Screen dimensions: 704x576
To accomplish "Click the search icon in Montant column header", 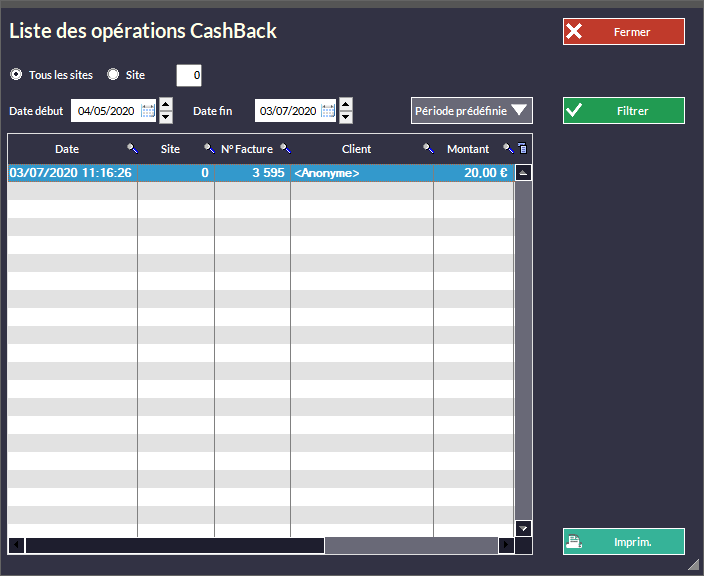I will click(508, 149).
